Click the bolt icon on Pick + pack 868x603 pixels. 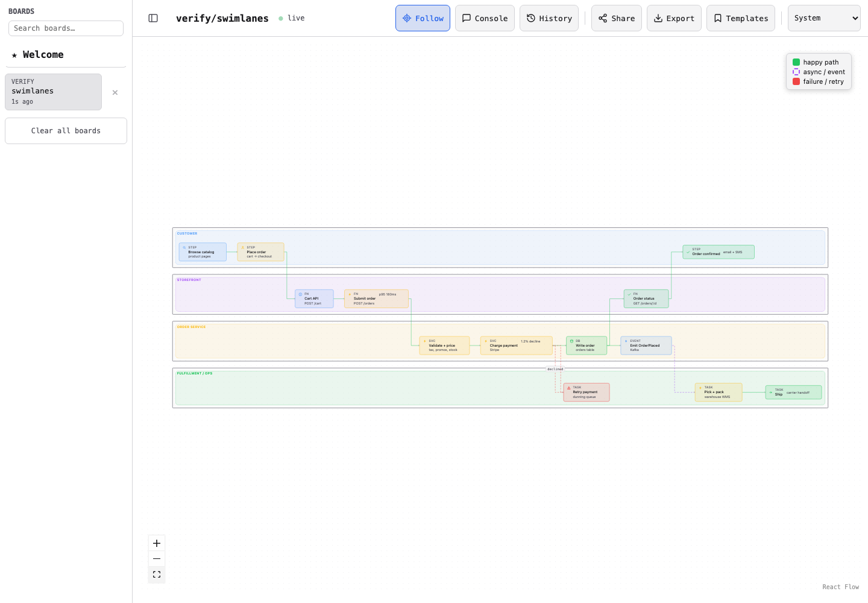(x=700, y=388)
